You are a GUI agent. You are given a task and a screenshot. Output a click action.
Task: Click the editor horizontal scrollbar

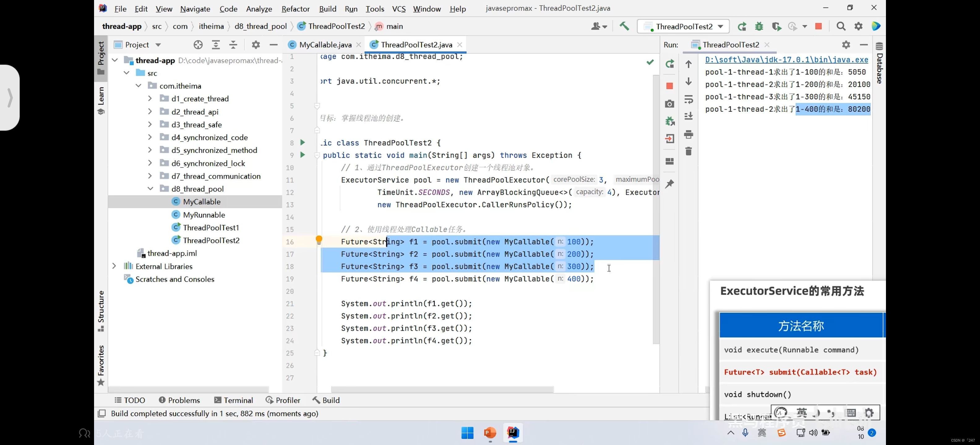coord(442,389)
